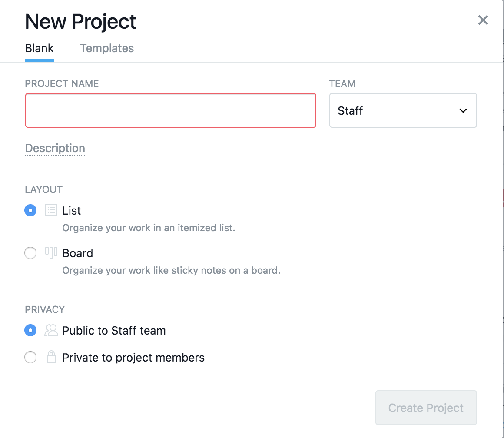This screenshot has height=438, width=504.
Task: Choose Private to project members radio
Action: pyautogui.click(x=30, y=358)
